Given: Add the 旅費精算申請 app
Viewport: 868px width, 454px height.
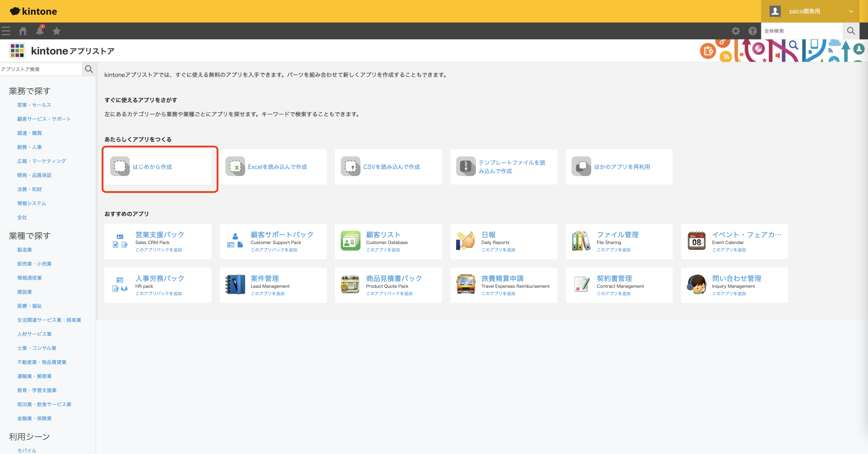Looking at the screenshot, I should pos(498,293).
